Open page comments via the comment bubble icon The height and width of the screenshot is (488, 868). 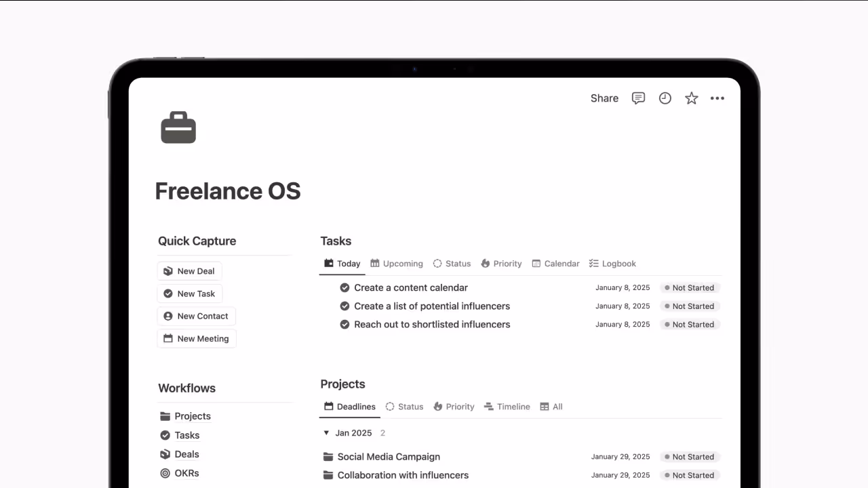pyautogui.click(x=638, y=98)
